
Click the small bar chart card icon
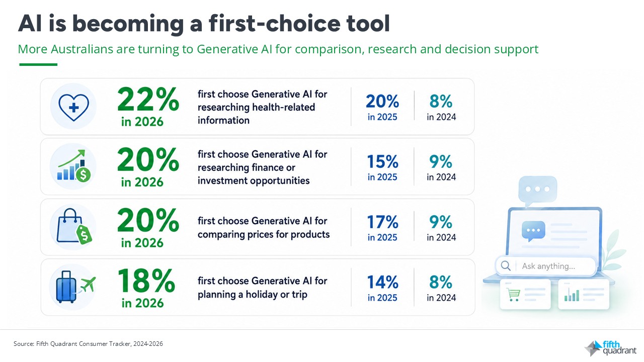pyautogui.click(x=572, y=295)
